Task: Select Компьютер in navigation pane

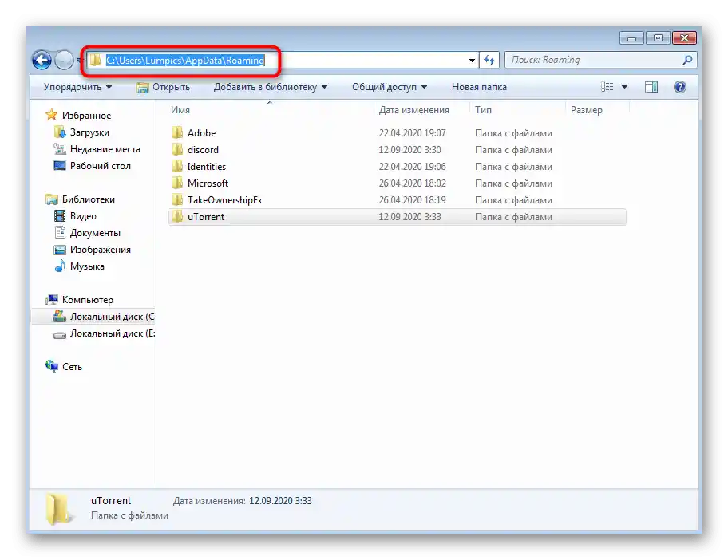Action: click(x=88, y=300)
